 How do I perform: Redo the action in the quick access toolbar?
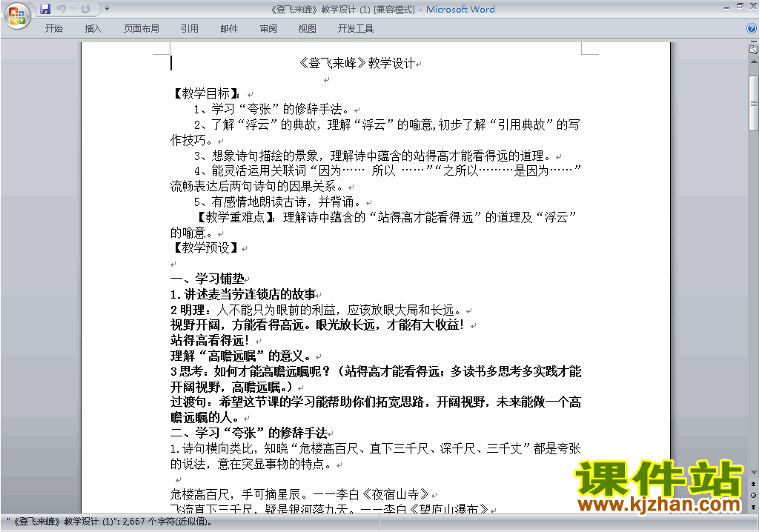click(x=86, y=9)
